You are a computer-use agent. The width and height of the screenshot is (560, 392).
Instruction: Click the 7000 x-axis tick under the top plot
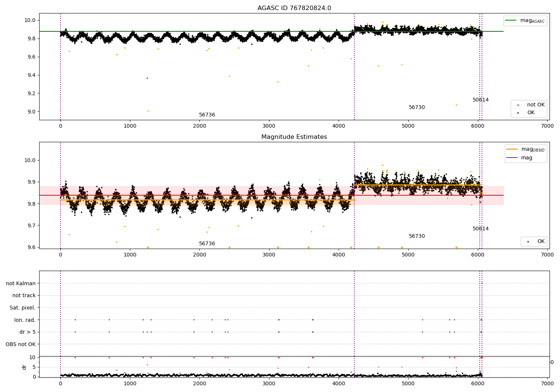[547, 126]
